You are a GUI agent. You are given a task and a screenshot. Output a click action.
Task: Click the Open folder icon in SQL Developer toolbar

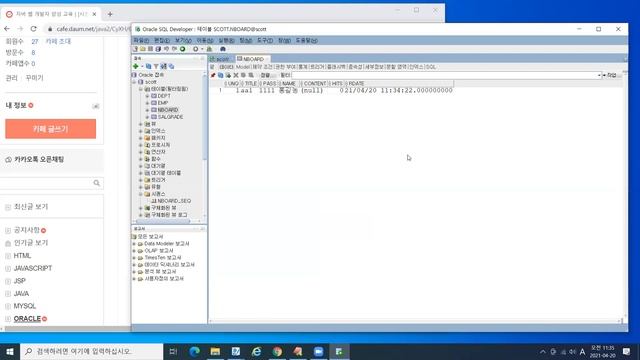[x=143, y=49]
